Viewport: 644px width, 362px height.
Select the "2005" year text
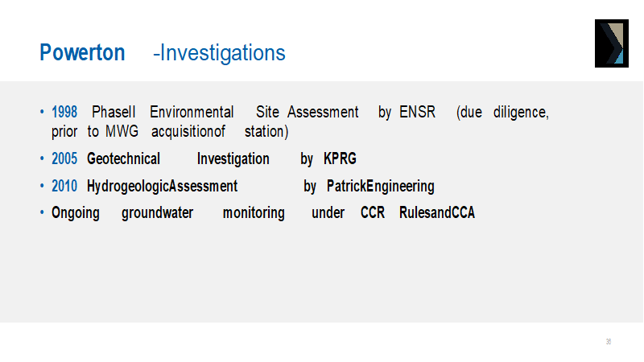(x=64, y=159)
